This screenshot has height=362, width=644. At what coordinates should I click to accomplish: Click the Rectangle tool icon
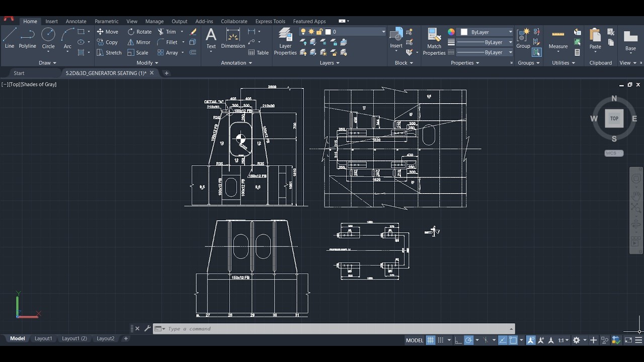[81, 32]
